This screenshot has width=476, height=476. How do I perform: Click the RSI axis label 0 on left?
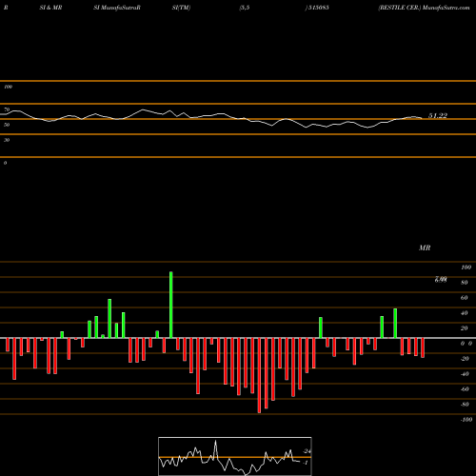coord(5,163)
